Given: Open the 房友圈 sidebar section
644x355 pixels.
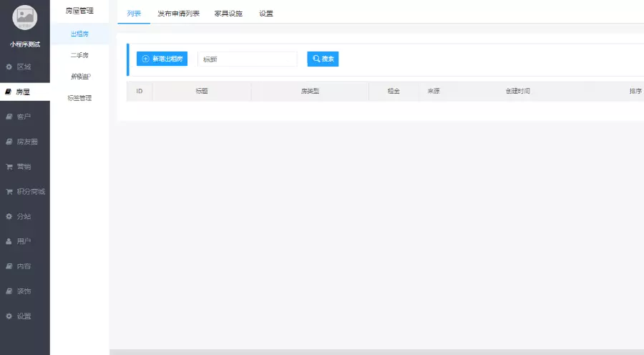Looking at the screenshot, I should (26, 142).
